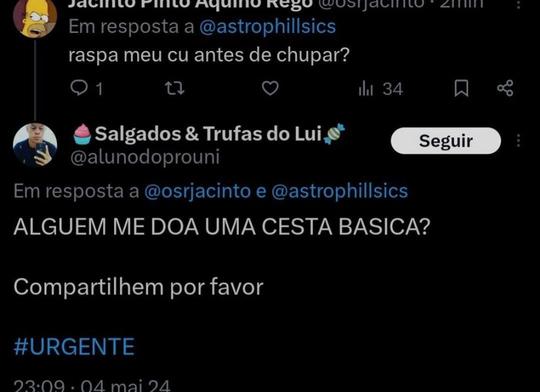
Task: Open more options for the top tweet
Action: click(518, 3)
